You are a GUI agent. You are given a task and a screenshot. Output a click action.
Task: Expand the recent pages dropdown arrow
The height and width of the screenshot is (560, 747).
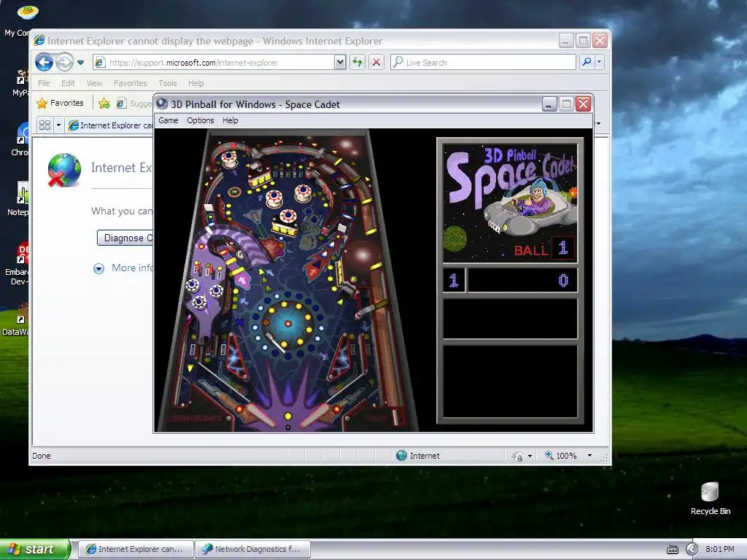click(x=80, y=63)
